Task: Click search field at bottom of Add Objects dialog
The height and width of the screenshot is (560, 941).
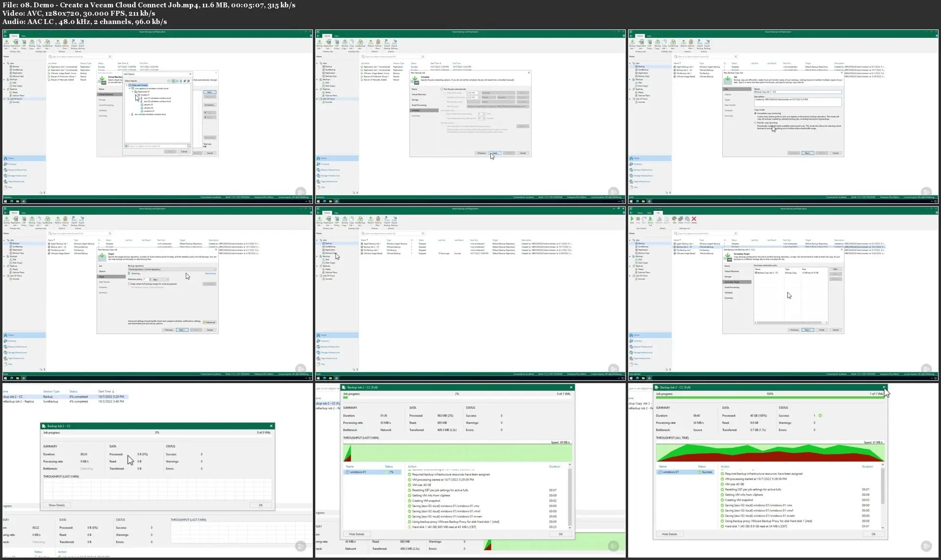Action: [157, 146]
